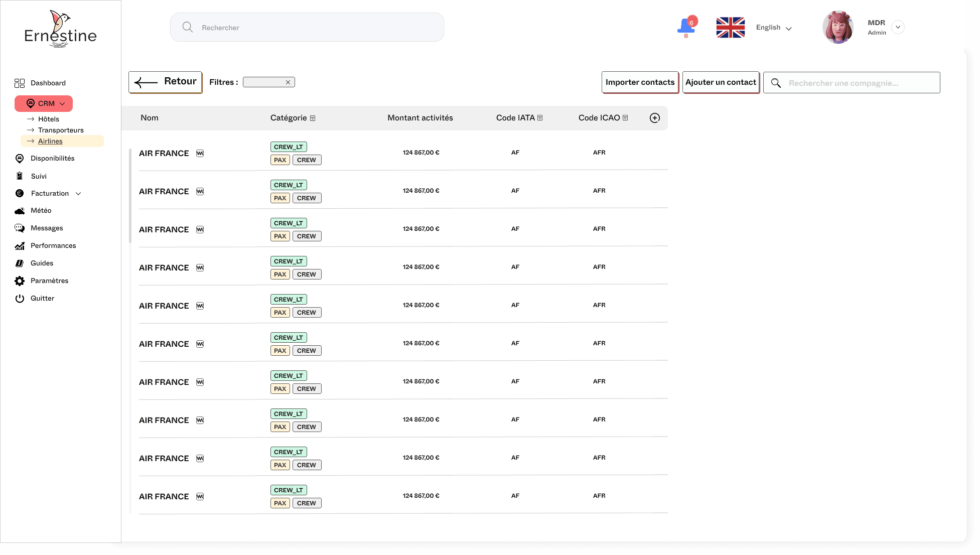Click icon beside first AIR FRANCE name
980x555 pixels.
[200, 154]
